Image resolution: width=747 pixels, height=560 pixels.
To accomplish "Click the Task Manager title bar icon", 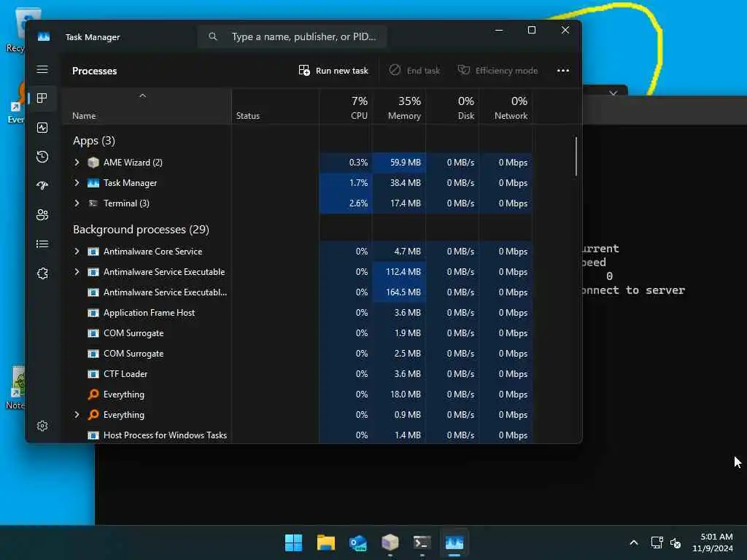I will tap(44, 36).
